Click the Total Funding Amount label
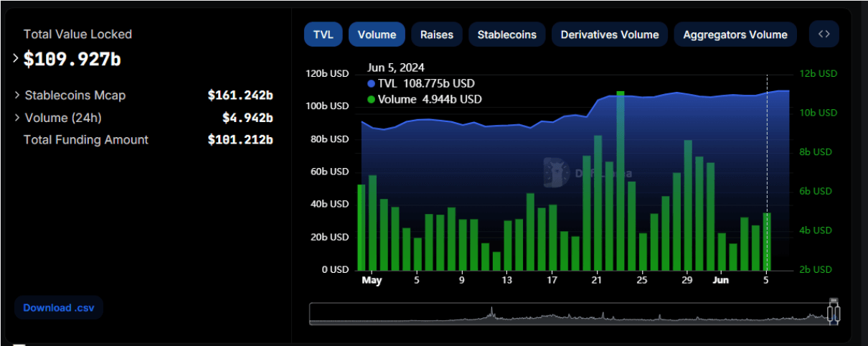The image size is (868, 346). coord(85,140)
